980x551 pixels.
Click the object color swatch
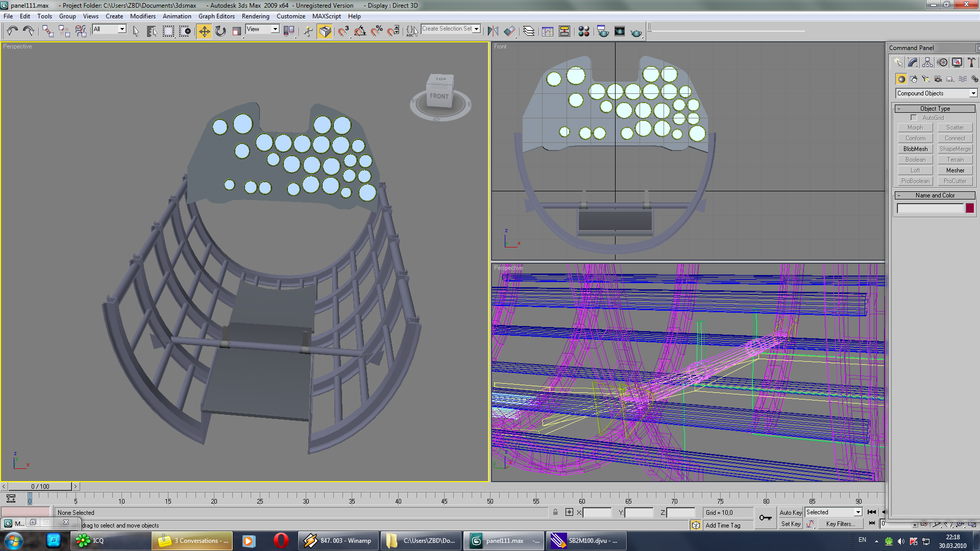coord(970,208)
